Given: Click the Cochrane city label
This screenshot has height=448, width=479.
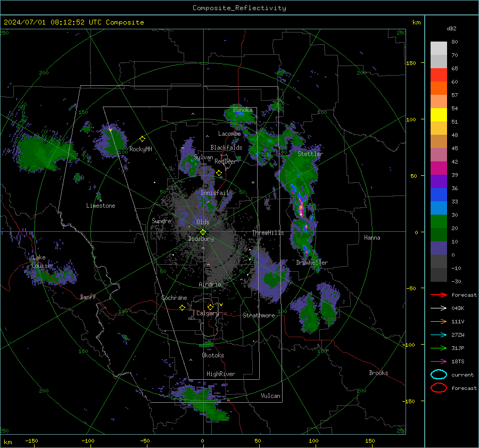Looking at the screenshot, I should click(174, 298).
